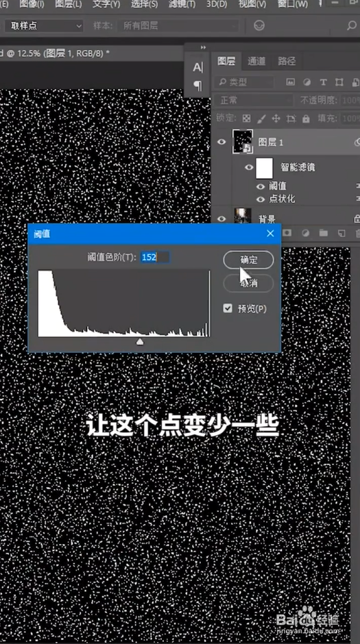The width and height of the screenshot is (360, 644).
Task: Switch to the 路径 tab
Action: (x=287, y=61)
